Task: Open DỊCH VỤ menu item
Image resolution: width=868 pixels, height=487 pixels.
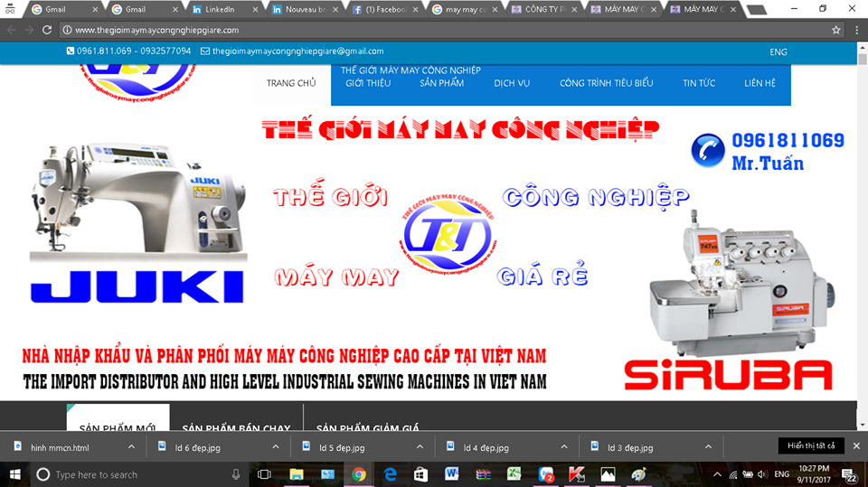Action: 512,83
